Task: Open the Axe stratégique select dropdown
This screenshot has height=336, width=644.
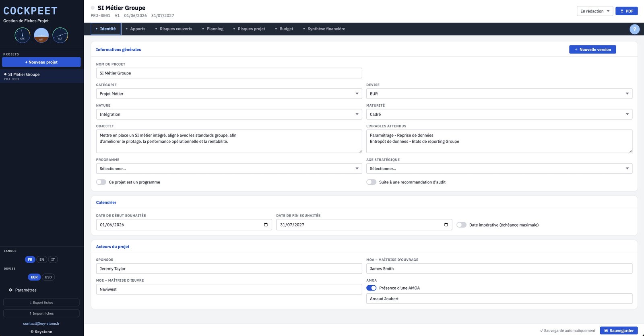Action: (499, 169)
